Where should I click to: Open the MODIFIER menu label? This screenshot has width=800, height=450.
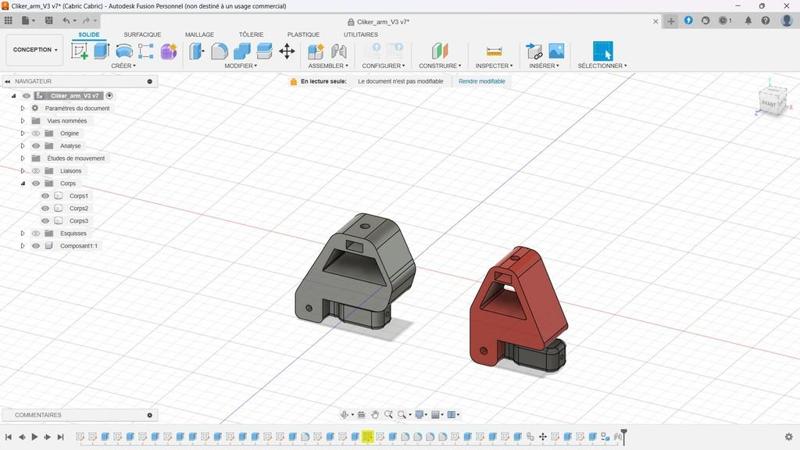(240, 66)
